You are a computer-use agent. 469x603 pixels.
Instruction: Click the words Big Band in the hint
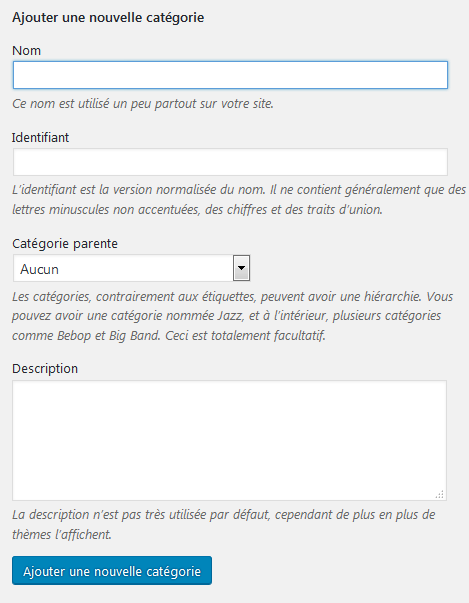pyautogui.click(x=133, y=336)
